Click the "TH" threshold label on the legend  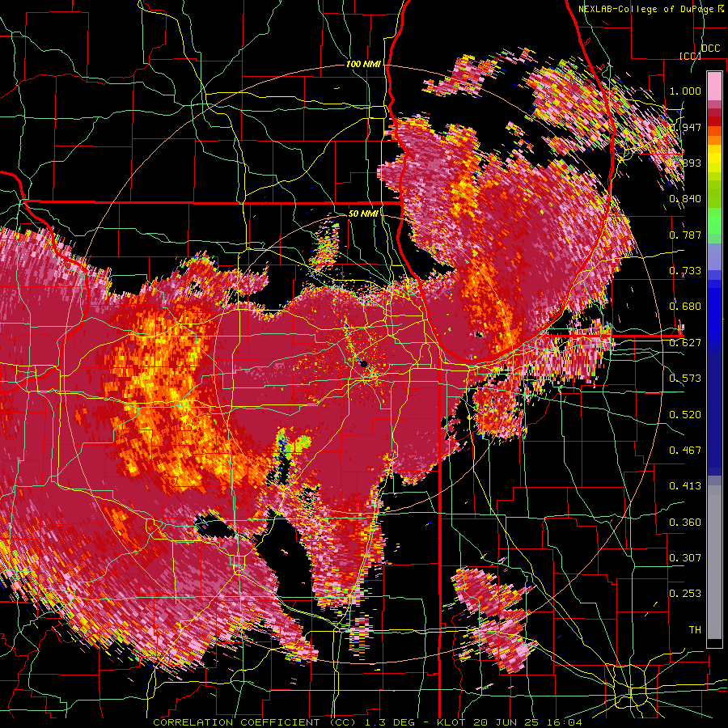tap(695, 630)
